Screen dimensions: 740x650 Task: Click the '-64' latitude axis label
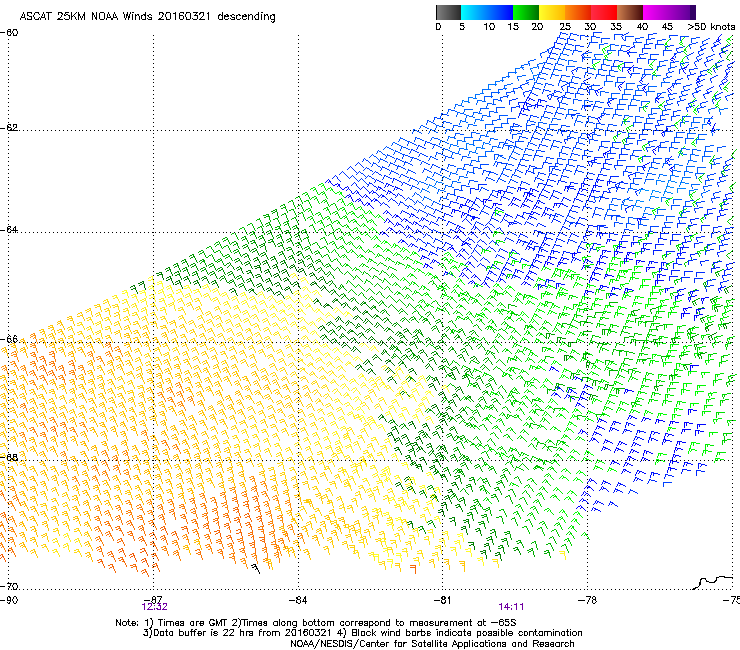pyautogui.click(x=9, y=230)
